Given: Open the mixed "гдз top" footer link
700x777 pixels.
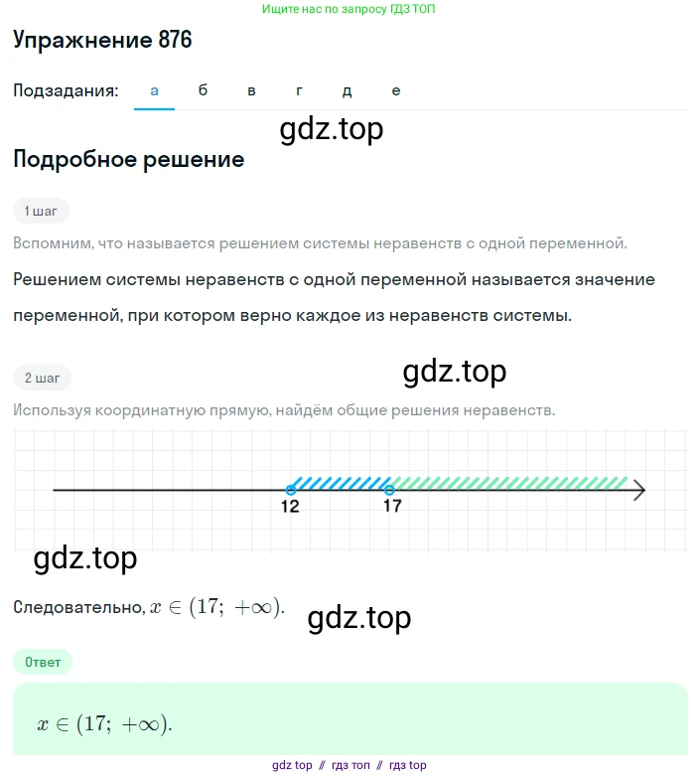Looking at the screenshot, I should click(407, 765).
